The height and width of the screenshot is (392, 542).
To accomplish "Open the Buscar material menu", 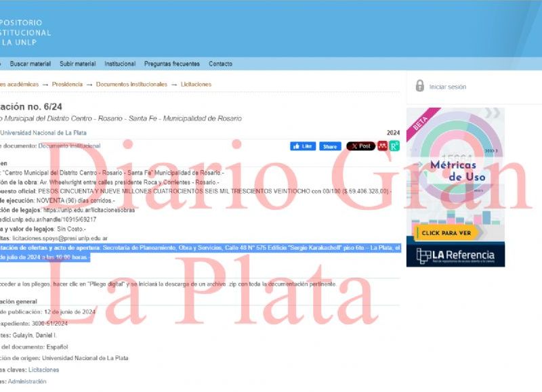I will 30,64.
